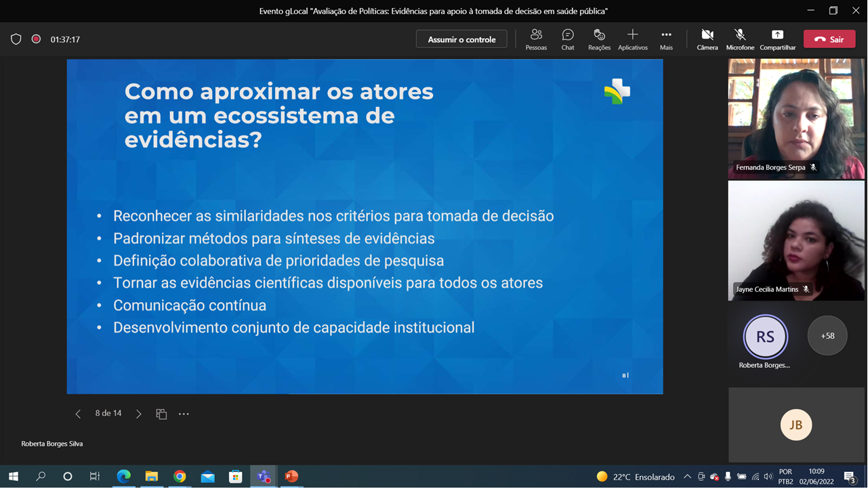Go to the next slide arrow
The height and width of the screenshot is (489, 868).
(138, 414)
